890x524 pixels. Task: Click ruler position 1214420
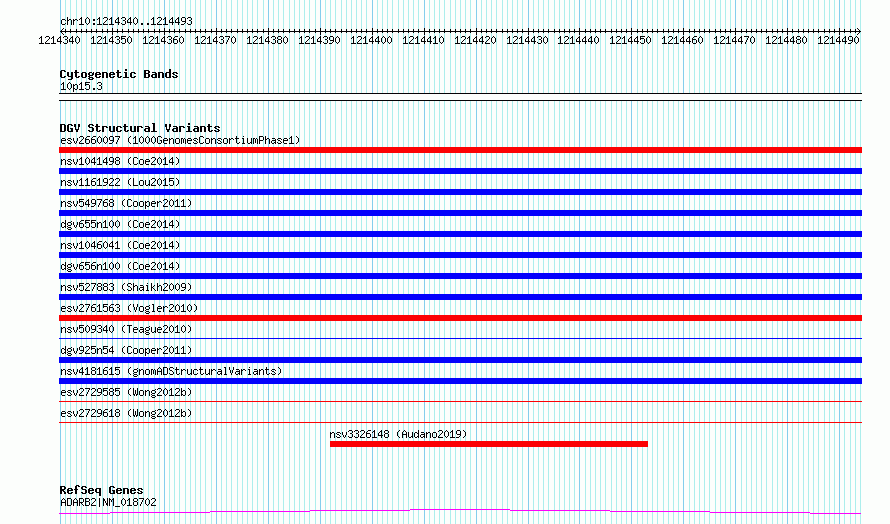475,40
